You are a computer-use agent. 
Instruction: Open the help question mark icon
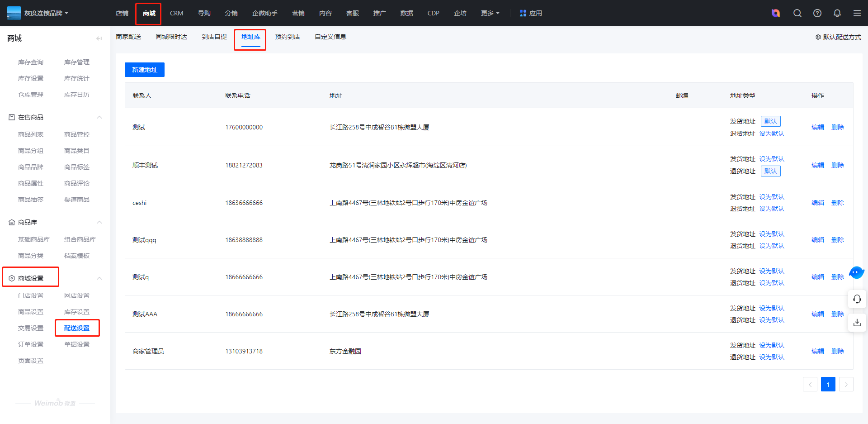click(817, 13)
